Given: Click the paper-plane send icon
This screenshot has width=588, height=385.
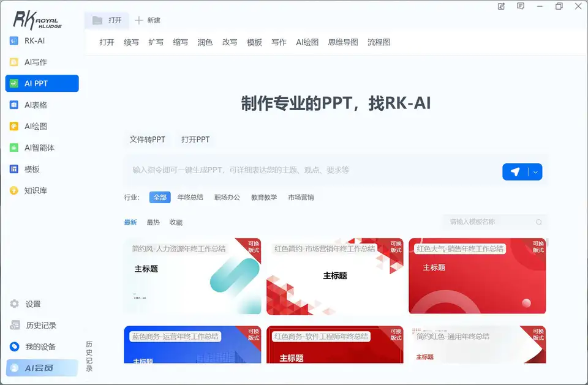Looking at the screenshot, I should click(x=515, y=172).
